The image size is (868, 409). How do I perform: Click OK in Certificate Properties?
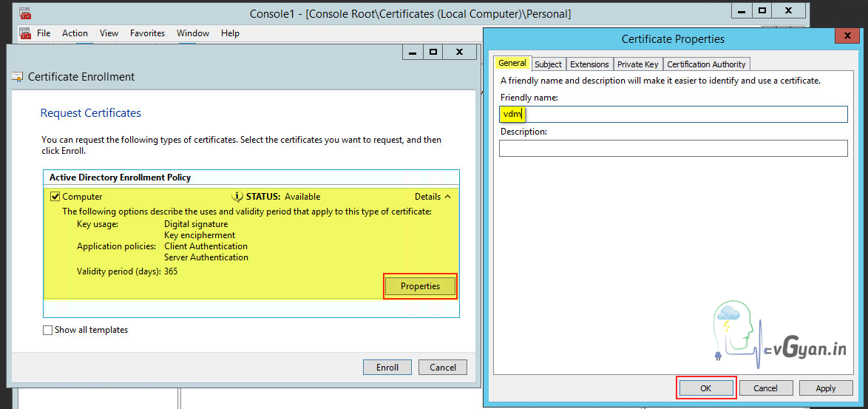706,388
